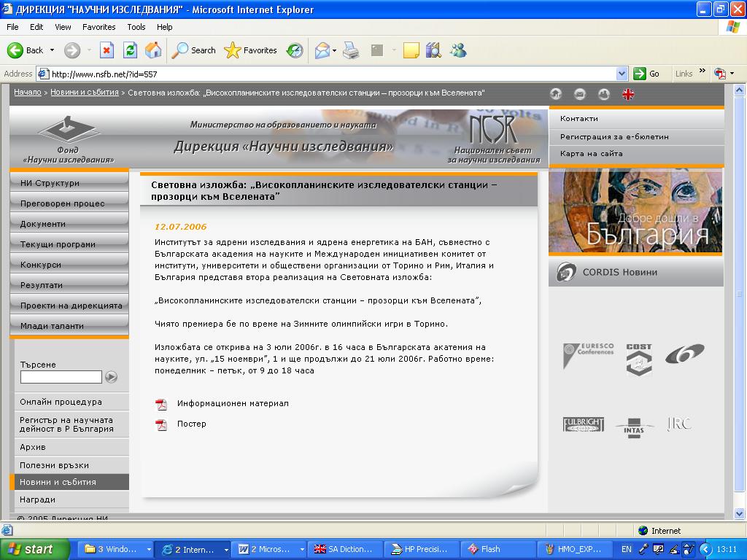Open the Sixth Framework Programme logo
The width and height of the screenshot is (747, 560).
click(685, 354)
